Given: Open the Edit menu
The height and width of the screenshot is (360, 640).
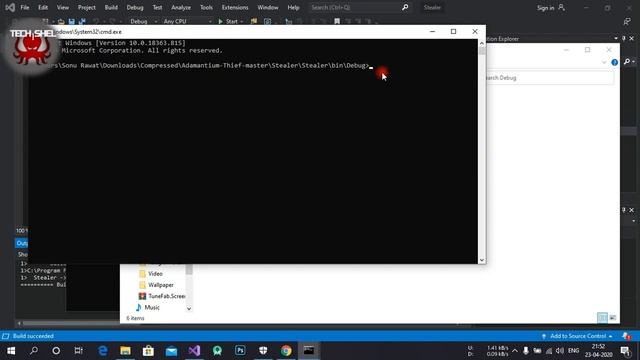Looking at the screenshot, I should 43,7.
